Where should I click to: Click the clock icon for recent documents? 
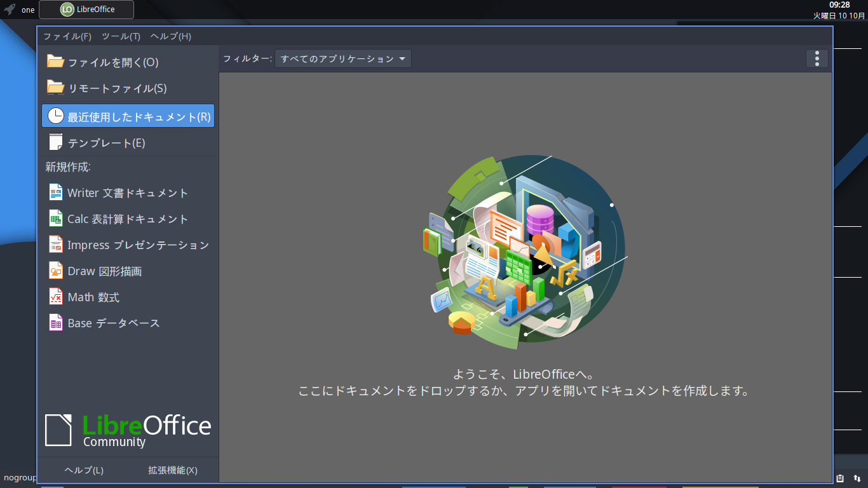pos(56,116)
